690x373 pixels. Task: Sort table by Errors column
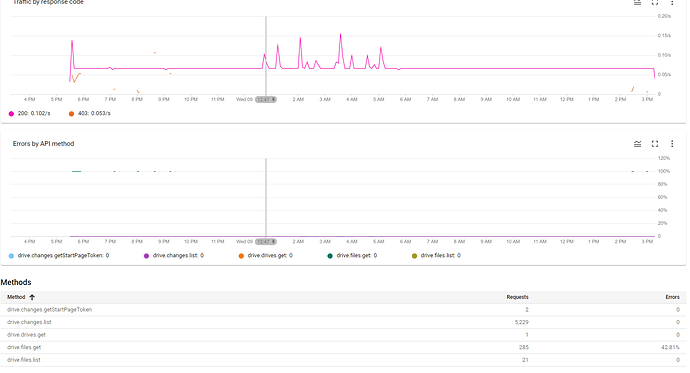[x=672, y=297]
